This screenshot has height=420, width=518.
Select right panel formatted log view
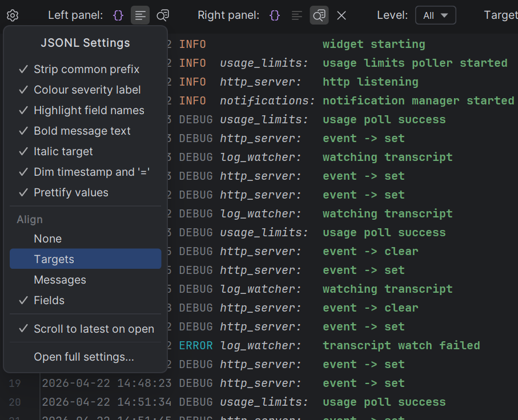pos(296,15)
